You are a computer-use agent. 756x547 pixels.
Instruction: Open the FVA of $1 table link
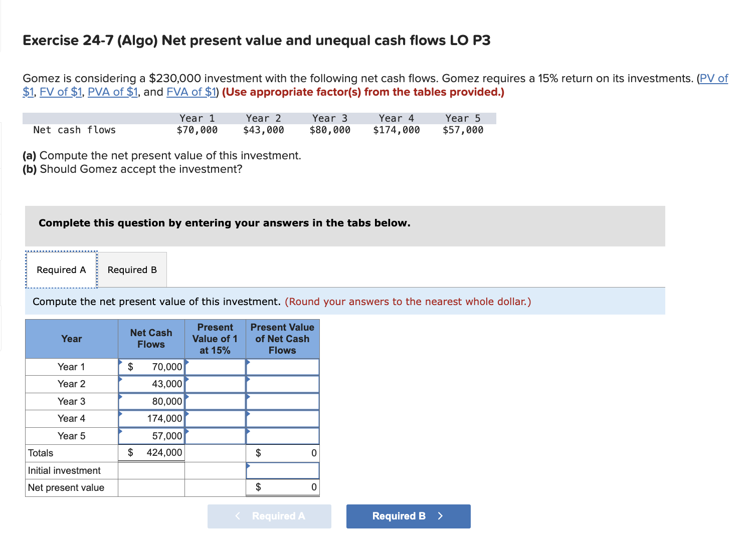pos(191,92)
